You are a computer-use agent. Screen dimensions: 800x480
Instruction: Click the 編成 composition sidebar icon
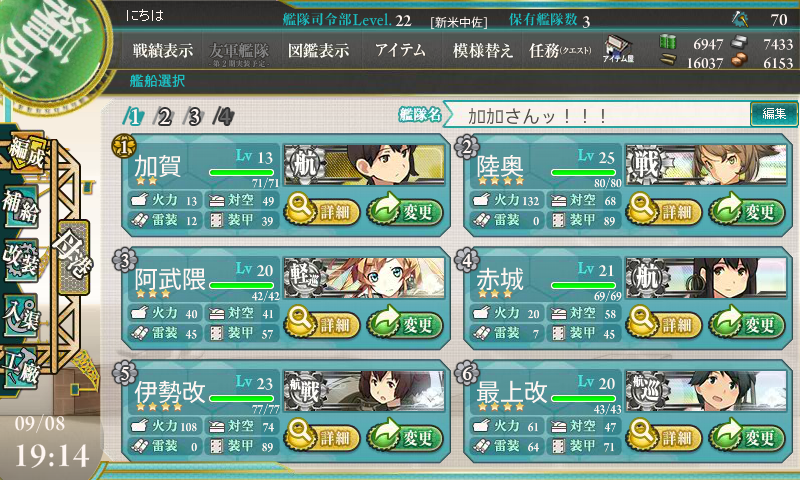tap(26, 152)
